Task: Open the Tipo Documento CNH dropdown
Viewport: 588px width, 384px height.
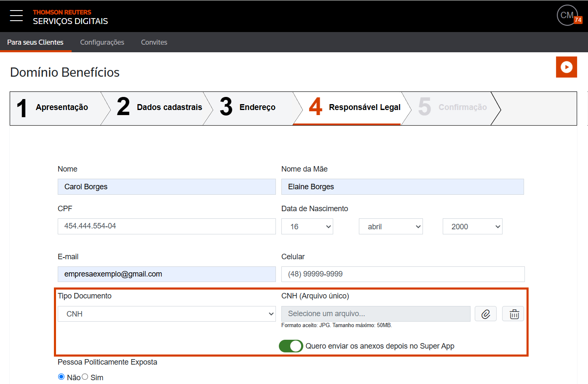Action: click(x=167, y=314)
